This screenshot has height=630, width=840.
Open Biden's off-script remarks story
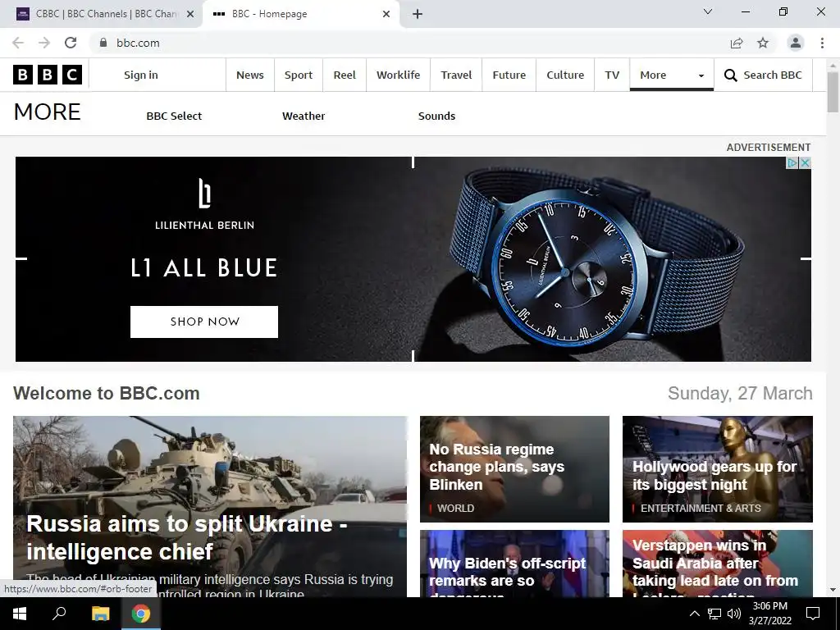507,572
